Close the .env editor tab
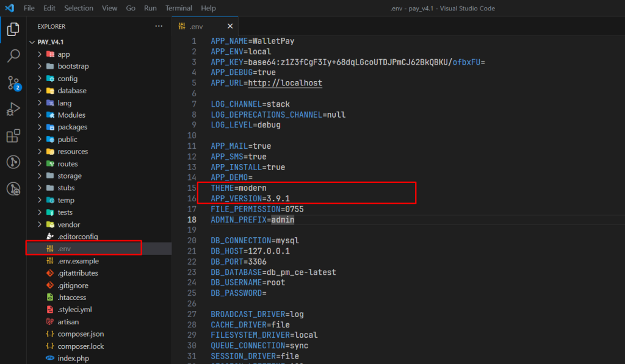The height and width of the screenshot is (364, 625). pos(230,27)
